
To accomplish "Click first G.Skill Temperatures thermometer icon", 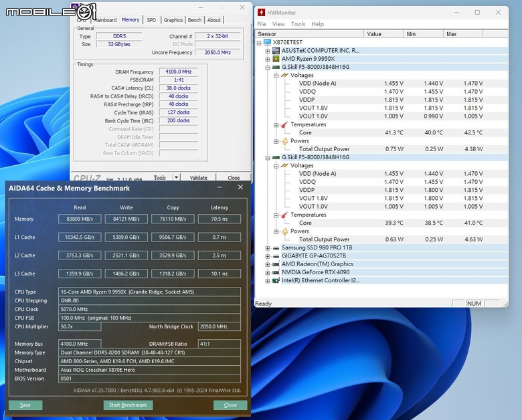I will pyautogui.click(x=284, y=124).
